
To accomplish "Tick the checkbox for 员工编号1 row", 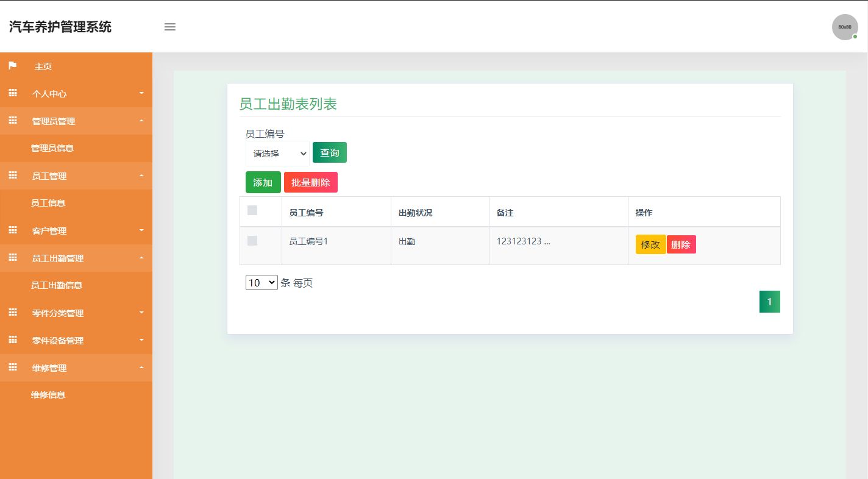I will point(252,241).
